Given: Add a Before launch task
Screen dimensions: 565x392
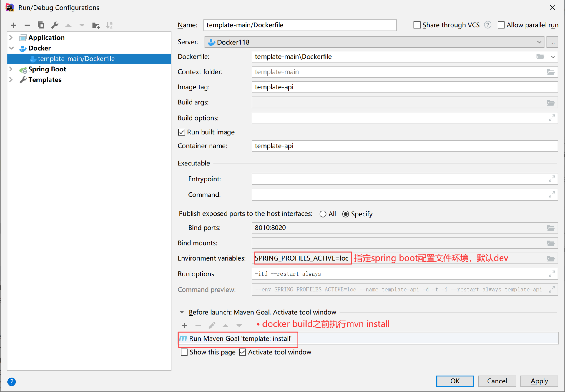Looking at the screenshot, I should tap(185, 326).
